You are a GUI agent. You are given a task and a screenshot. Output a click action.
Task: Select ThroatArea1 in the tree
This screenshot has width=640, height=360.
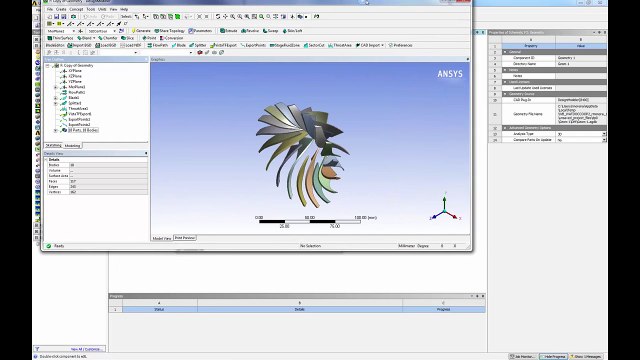pos(78,109)
